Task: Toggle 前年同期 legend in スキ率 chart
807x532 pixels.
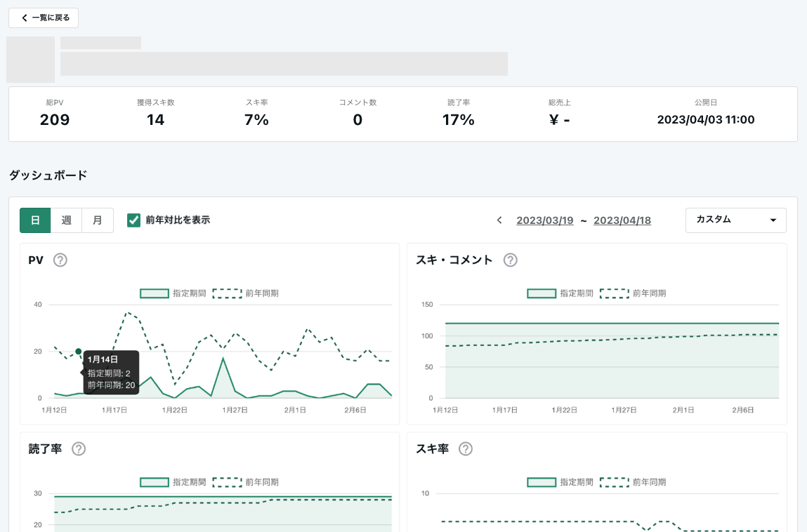Action: click(633, 482)
